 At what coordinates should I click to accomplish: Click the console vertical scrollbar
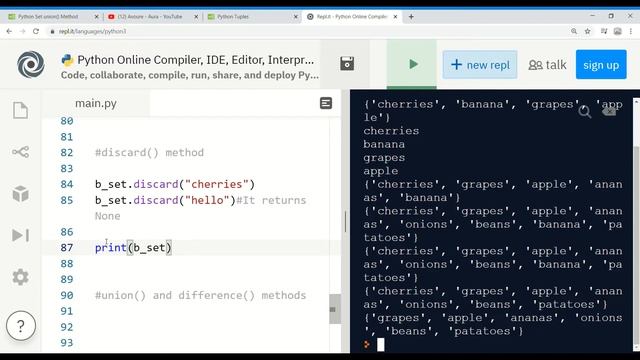pyautogui.click(x=636, y=244)
